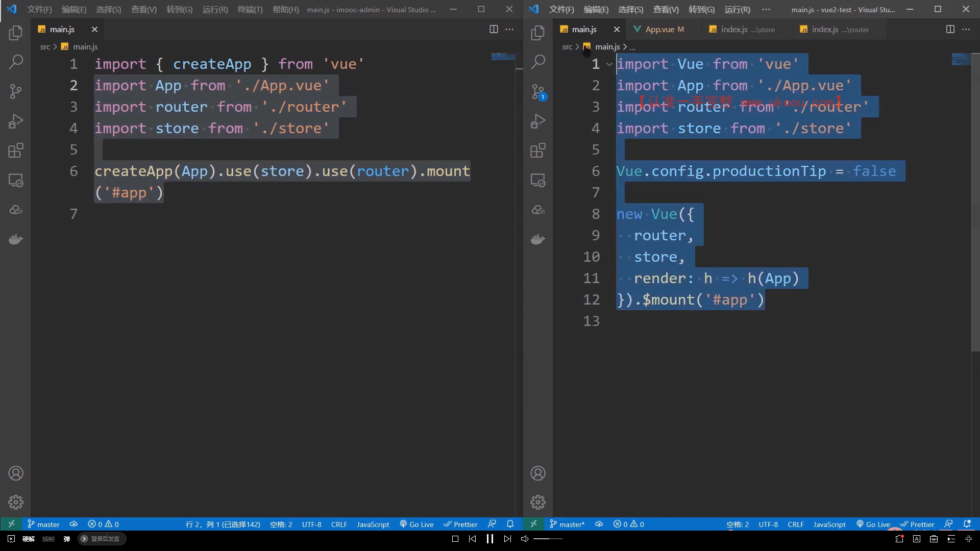980x551 pixels.
Task: Open Manage gear in imooc-admin window
Action: click(x=16, y=503)
